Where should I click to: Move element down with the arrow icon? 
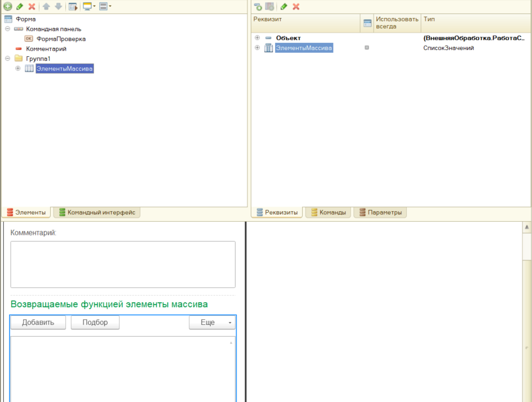(58, 6)
